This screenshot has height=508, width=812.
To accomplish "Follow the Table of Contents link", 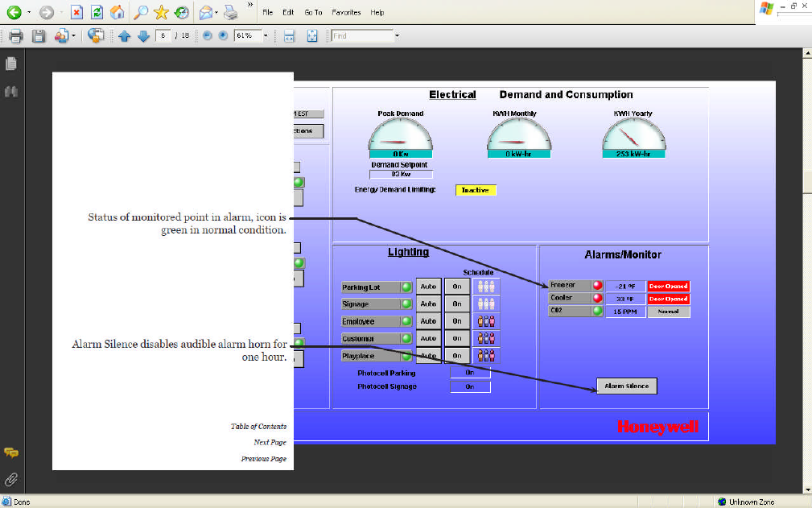I will 258,427.
